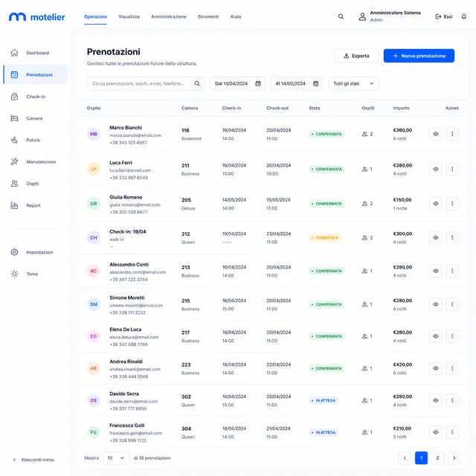Toggle Tema theme option
476x476 pixels.
[35, 274]
